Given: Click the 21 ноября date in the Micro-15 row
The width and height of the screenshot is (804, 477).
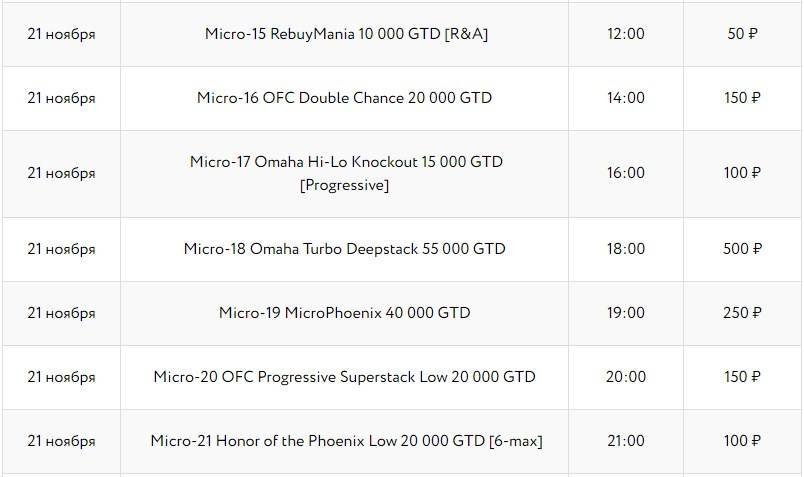Looking at the screenshot, I should point(62,34).
